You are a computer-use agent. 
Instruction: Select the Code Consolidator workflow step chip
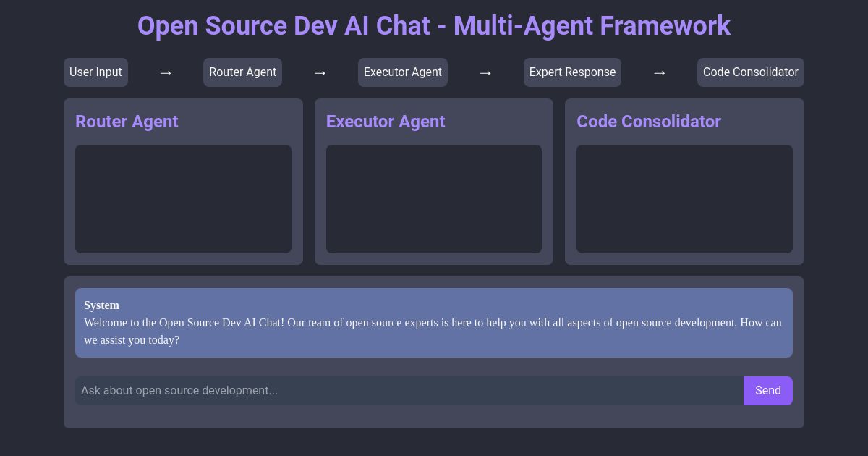click(x=750, y=72)
